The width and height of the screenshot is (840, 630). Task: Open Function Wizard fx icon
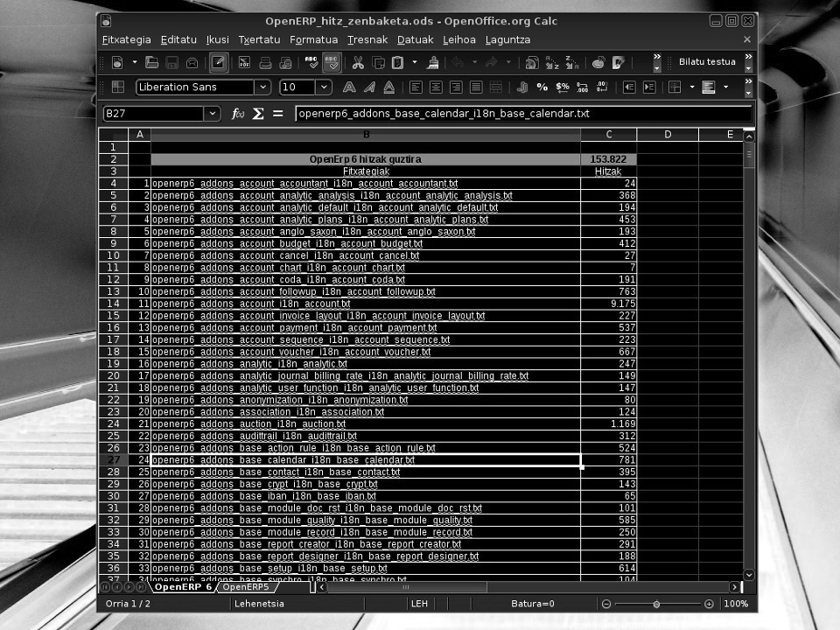click(x=237, y=114)
